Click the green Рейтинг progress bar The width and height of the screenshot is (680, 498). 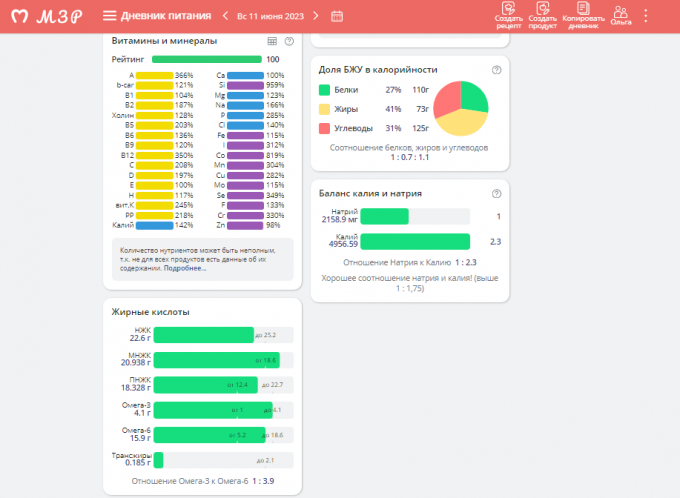point(199,60)
